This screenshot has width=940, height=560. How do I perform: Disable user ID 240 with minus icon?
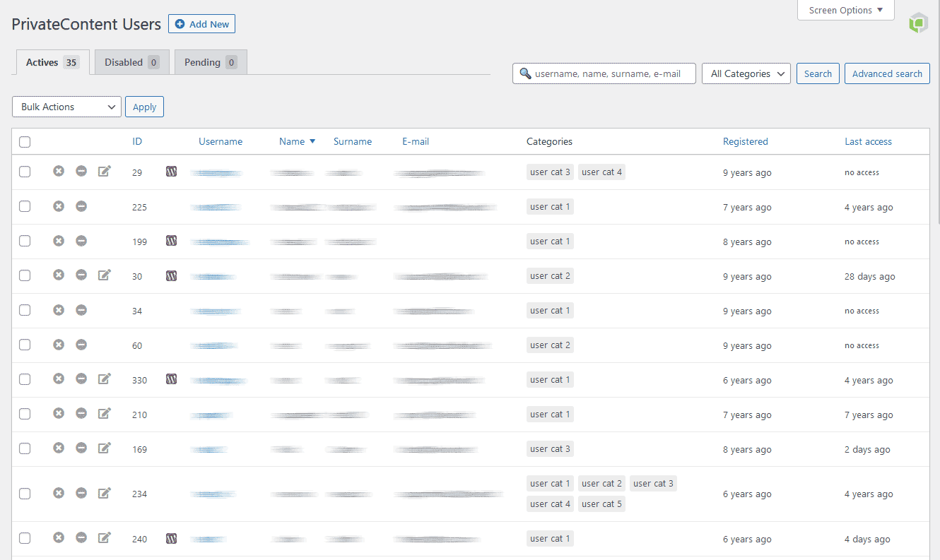81,538
